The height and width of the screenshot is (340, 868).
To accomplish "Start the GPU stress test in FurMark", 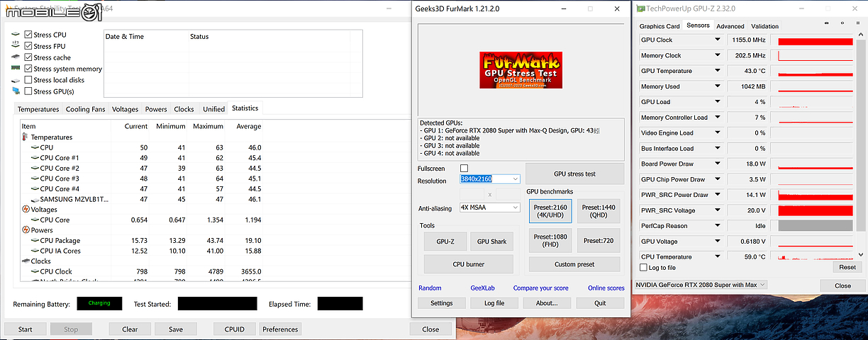I will pos(575,174).
